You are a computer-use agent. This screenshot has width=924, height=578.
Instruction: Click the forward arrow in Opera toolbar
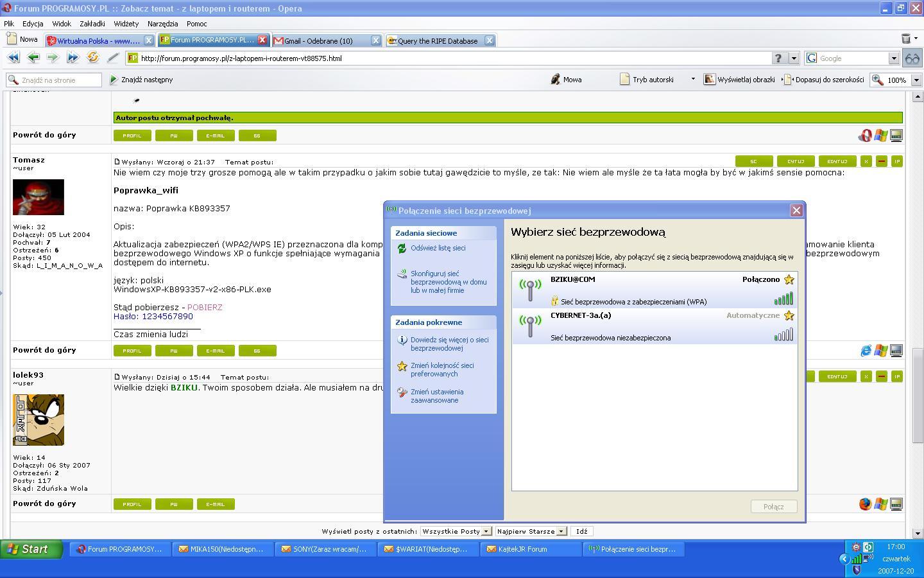pyautogui.click(x=53, y=58)
